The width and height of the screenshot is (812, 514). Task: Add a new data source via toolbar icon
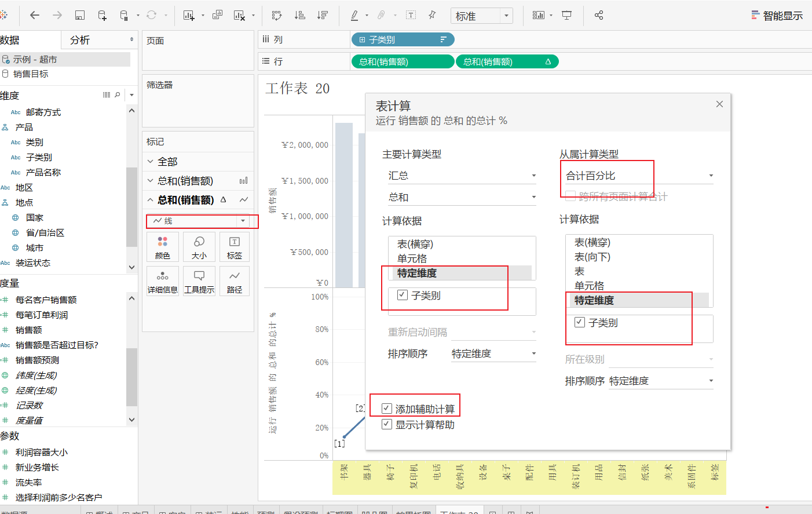(x=102, y=15)
